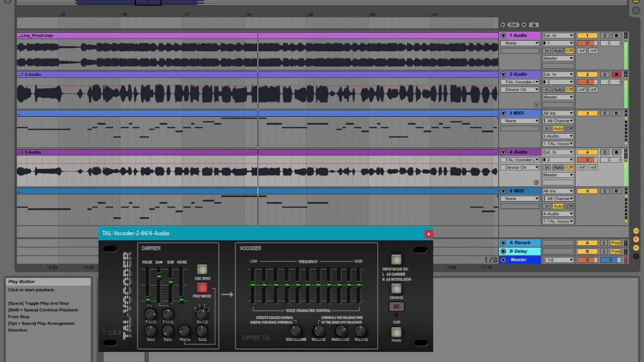Click the pulse TUNE knob at bottom left
This screenshot has height=362, width=644.
pyautogui.click(x=150, y=331)
